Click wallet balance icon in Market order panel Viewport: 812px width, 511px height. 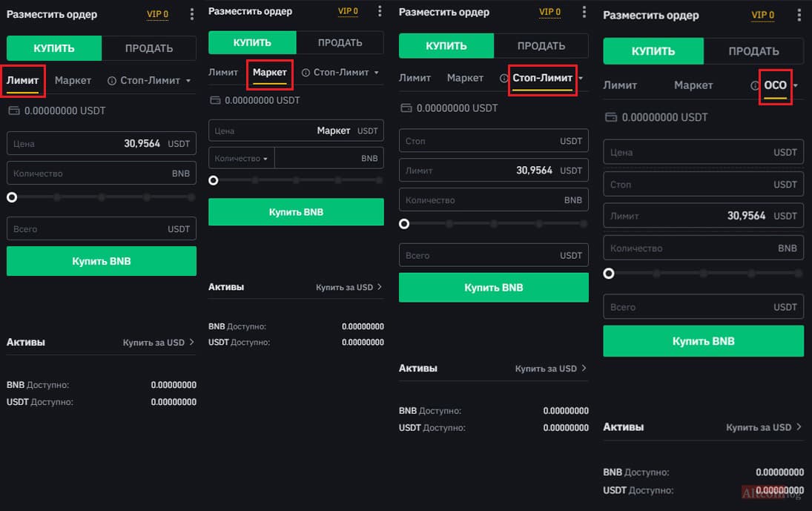pyautogui.click(x=215, y=100)
